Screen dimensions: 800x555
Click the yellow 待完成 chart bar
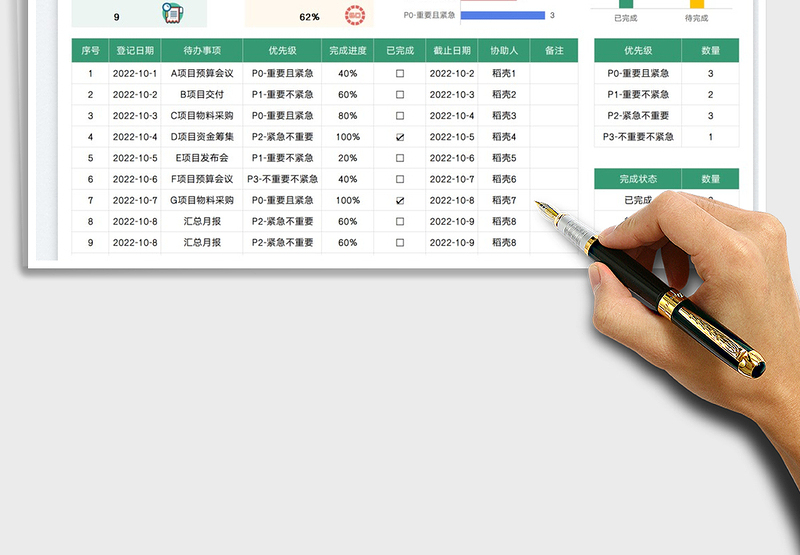click(697, 4)
